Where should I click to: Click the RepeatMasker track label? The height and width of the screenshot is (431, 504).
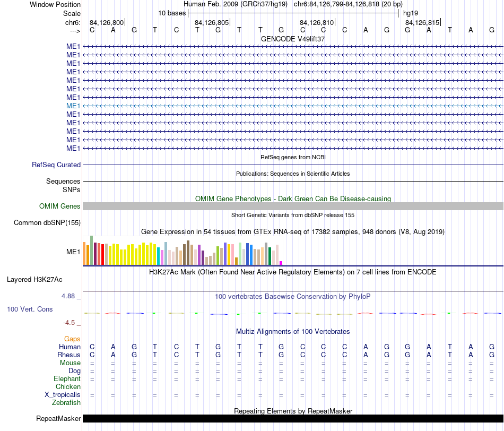pos(58,418)
